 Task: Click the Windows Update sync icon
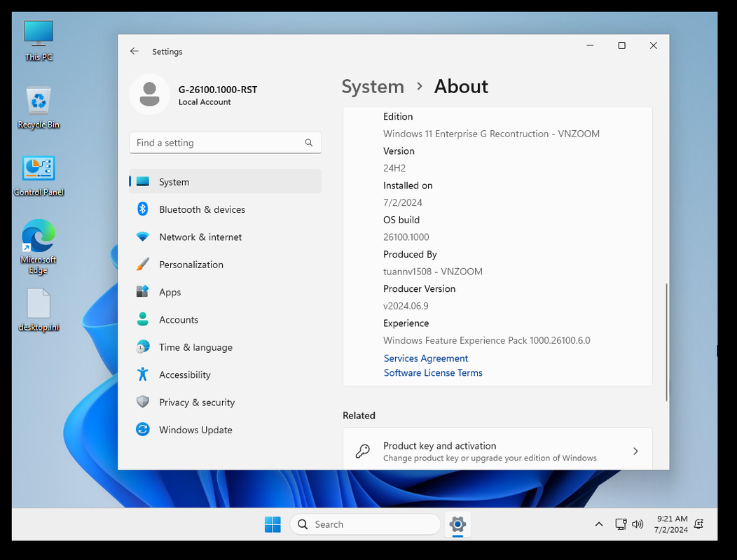143,429
